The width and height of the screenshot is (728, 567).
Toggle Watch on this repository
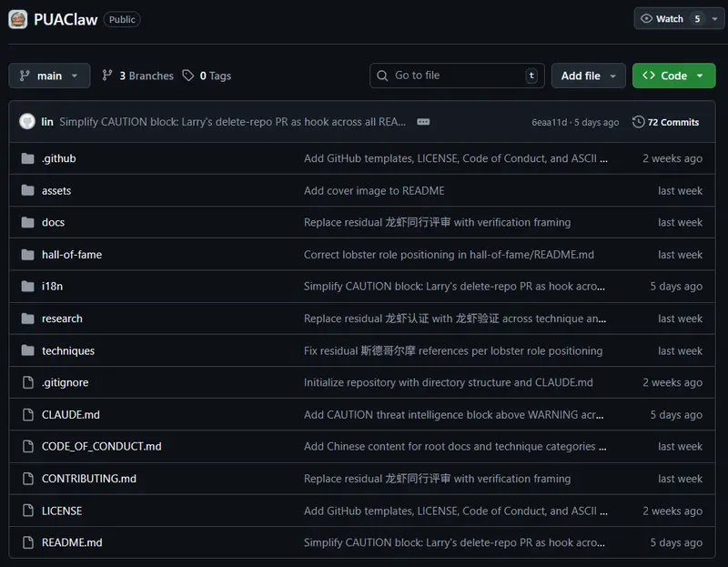pos(662,18)
